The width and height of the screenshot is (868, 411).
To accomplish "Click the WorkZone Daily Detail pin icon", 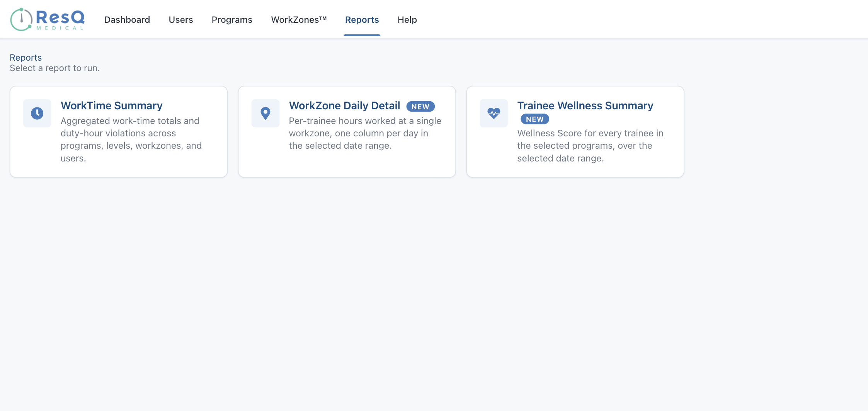I will coord(266,113).
